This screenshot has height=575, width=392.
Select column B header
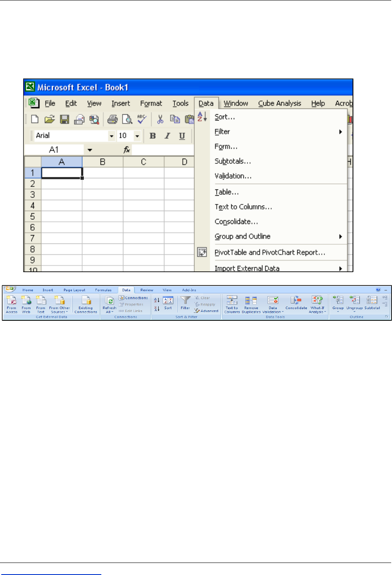[x=103, y=162]
